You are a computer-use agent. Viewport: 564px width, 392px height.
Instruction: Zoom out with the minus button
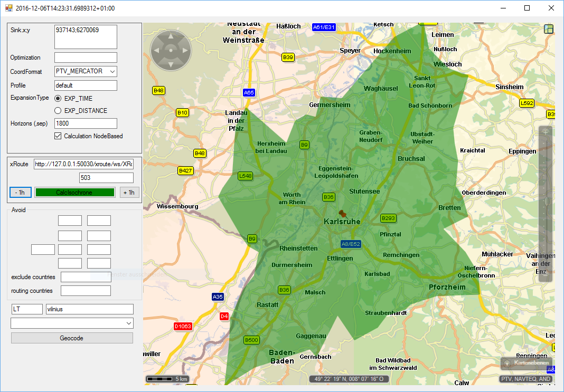pyautogui.click(x=546, y=274)
